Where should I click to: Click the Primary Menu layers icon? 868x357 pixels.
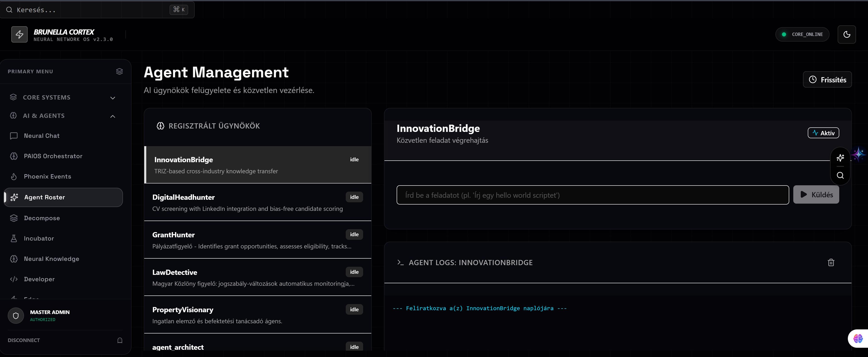click(119, 71)
